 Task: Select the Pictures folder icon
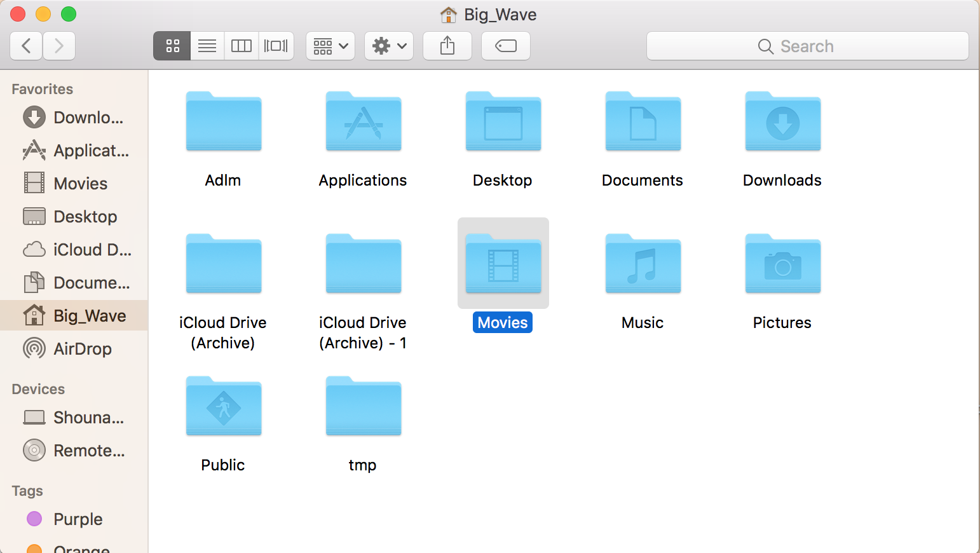point(783,263)
